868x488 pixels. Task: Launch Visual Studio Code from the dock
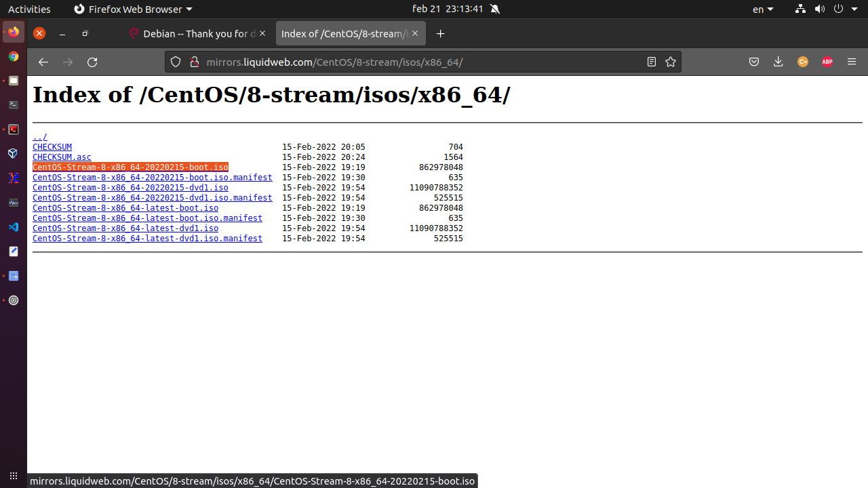click(x=13, y=227)
